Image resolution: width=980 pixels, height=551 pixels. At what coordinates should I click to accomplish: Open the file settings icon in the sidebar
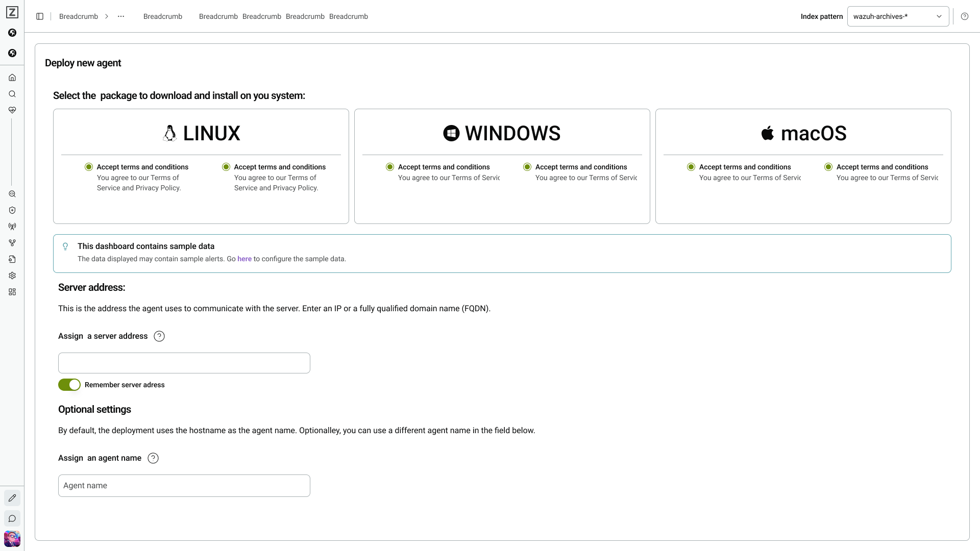12,259
